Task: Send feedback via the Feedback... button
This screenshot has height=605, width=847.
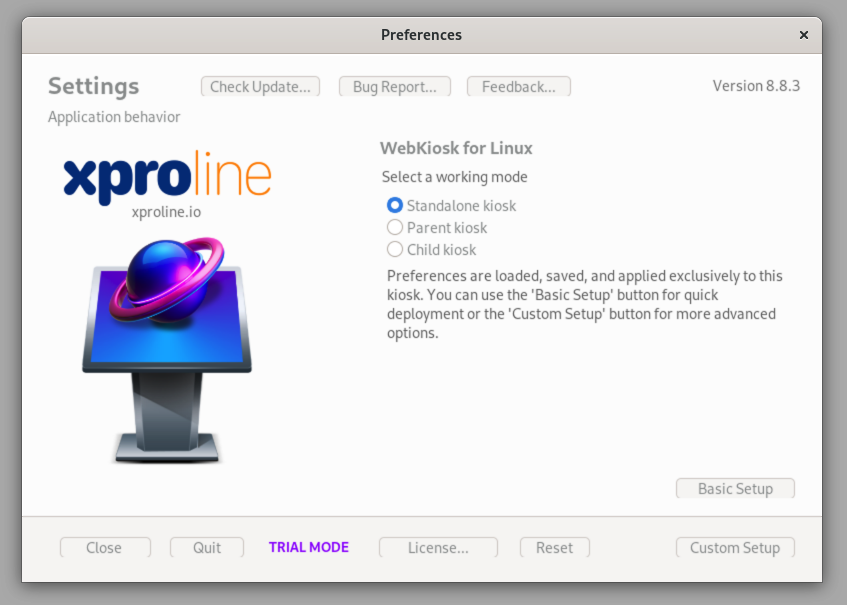Action: 519,86
